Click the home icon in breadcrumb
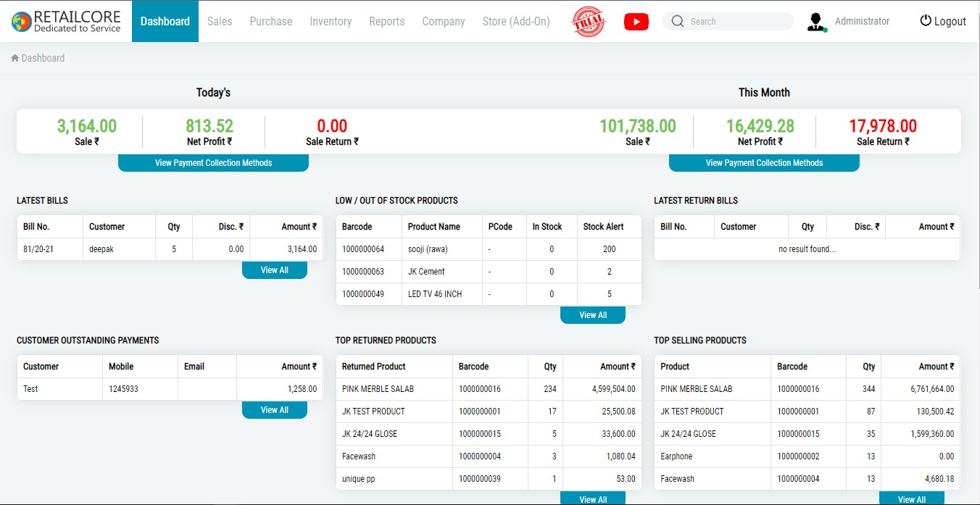The image size is (980, 505). pyautogui.click(x=14, y=58)
